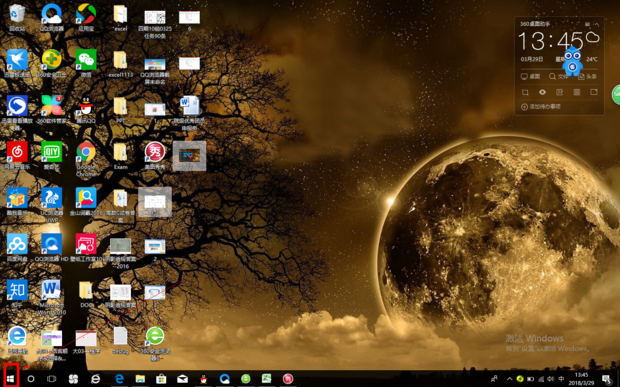
Task: Collapse the 360 desktop assistant widget
Action: [x=597, y=24]
